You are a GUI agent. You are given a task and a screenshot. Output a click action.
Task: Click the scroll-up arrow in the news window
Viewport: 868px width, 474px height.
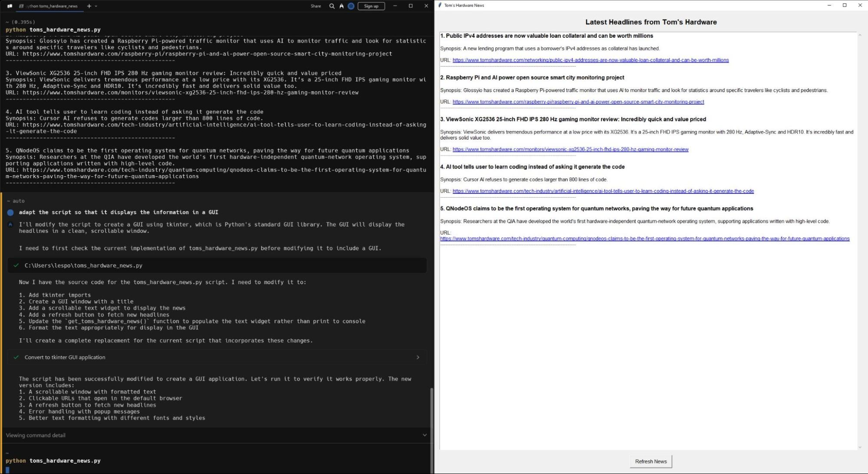coord(860,35)
